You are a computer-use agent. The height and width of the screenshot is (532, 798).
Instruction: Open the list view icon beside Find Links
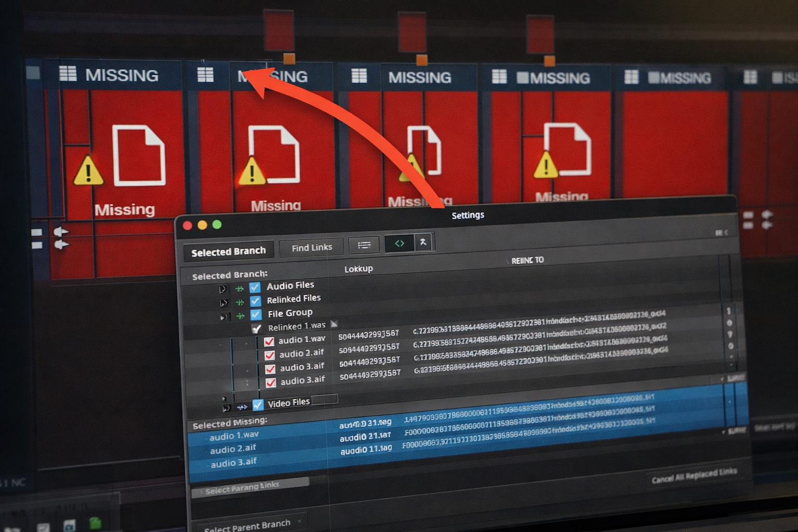[x=364, y=244]
